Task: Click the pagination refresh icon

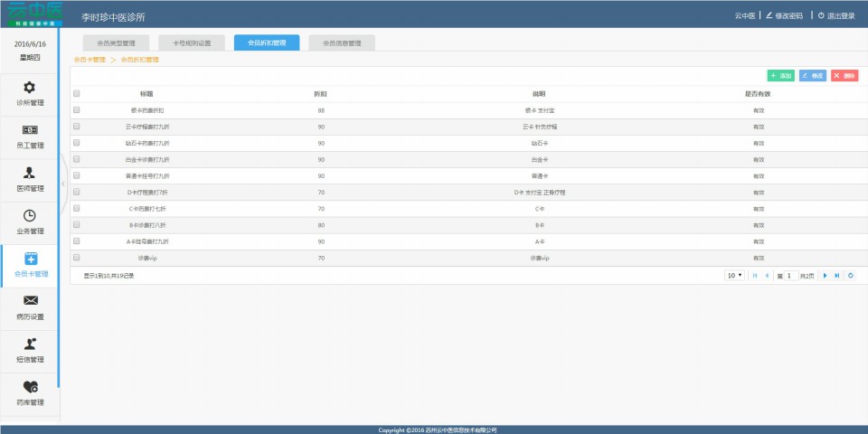Action: (x=850, y=275)
